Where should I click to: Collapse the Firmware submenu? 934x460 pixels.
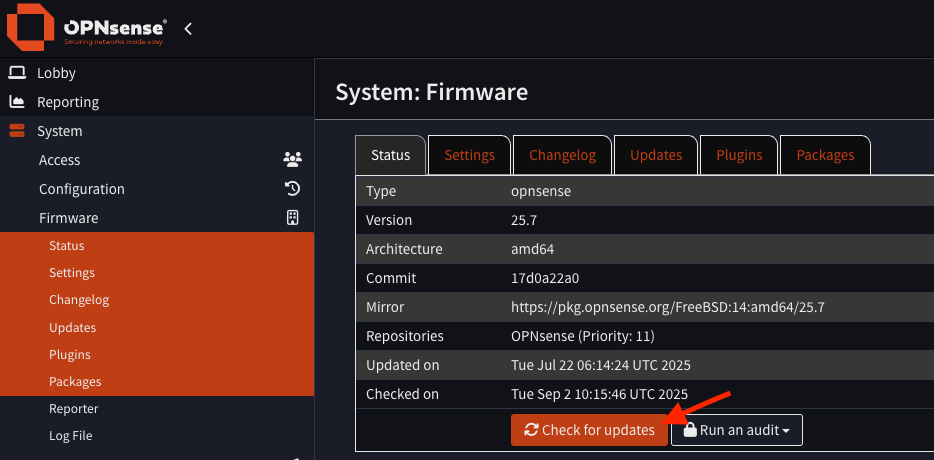point(68,218)
